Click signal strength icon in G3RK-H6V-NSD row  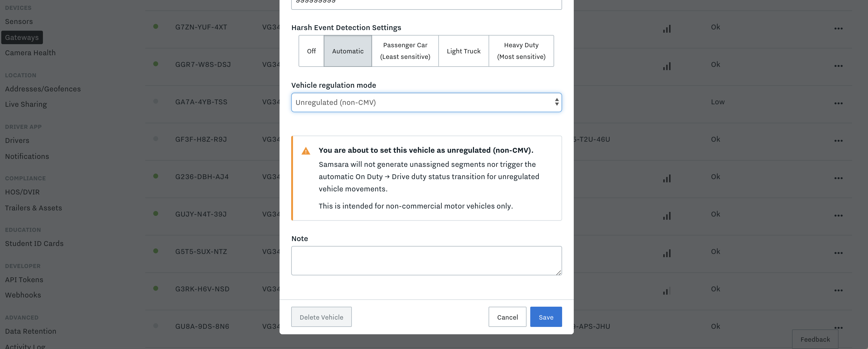[x=667, y=291]
